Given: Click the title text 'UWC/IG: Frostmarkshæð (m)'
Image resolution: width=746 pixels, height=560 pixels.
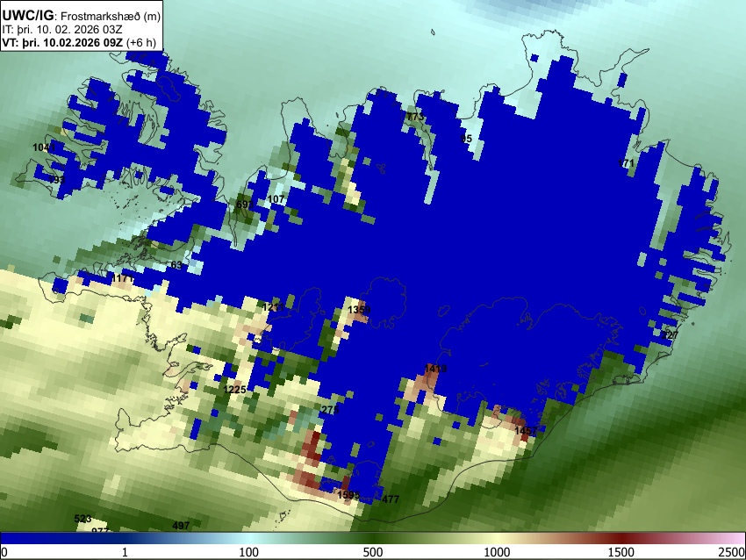Looking at the screenshot, I should pos(82,16).
